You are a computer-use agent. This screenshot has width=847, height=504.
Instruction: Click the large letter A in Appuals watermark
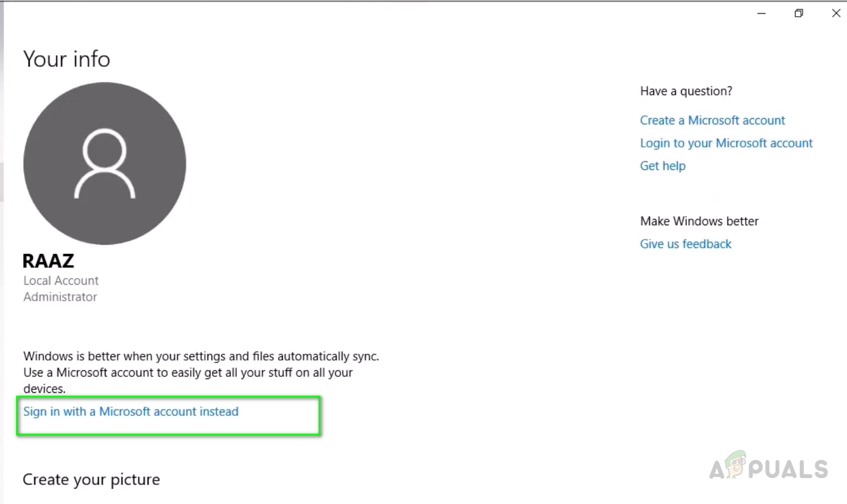pos(718,470)
